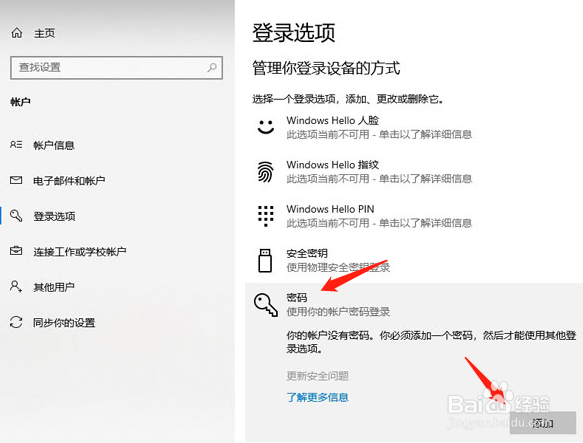Collapse the 密码 option heading

[297, 298]
